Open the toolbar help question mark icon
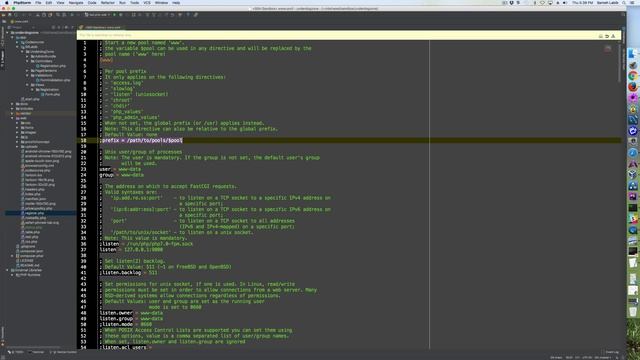 (x=188, y=15)
